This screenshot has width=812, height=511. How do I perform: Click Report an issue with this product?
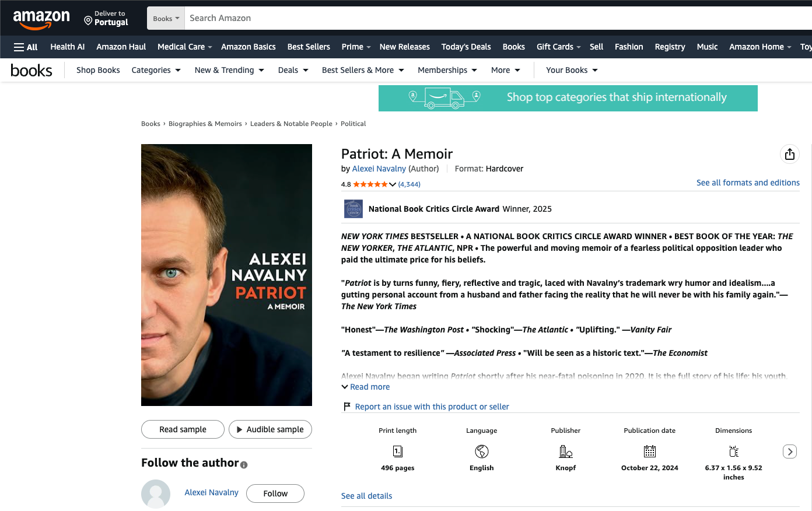click(432, 407)
